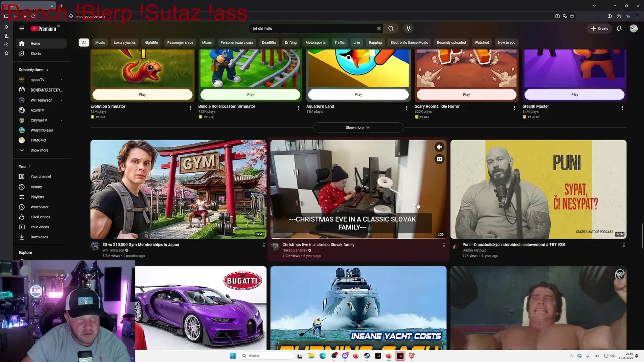The width and height of the screenshot is (644, 362).
Task: Open Your videos
Action: 40,227
